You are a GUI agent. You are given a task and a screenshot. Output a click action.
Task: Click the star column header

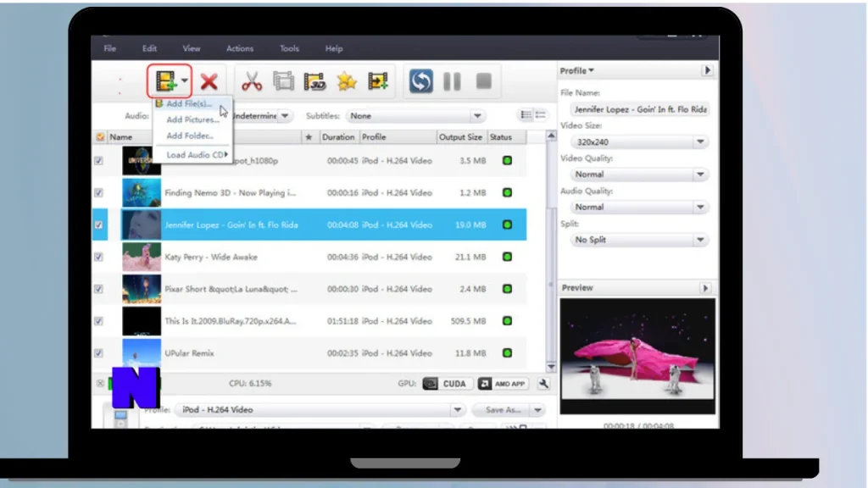pyautogui.click(x=309, y=136)
